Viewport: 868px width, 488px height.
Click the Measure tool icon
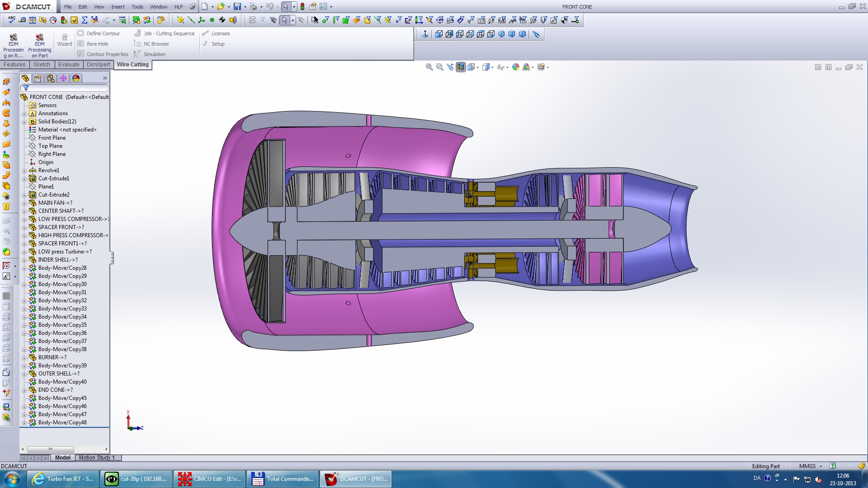pos(22,20)
